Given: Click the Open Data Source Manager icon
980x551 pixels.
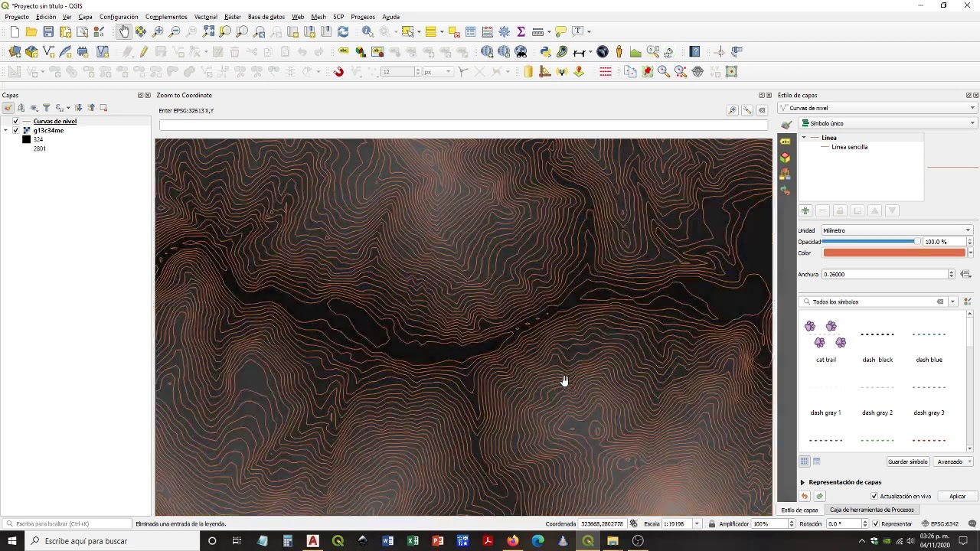Looking at the screenshot, I should [x=15, y=51].
